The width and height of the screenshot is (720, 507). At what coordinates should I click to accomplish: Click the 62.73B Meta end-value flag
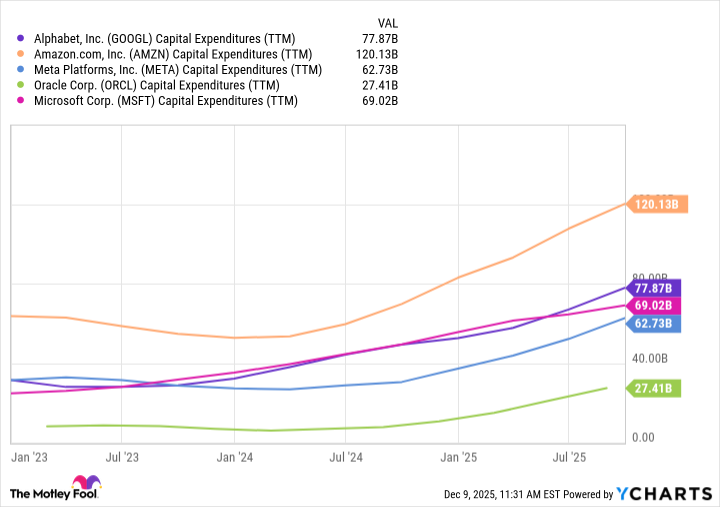pos(655,323)
